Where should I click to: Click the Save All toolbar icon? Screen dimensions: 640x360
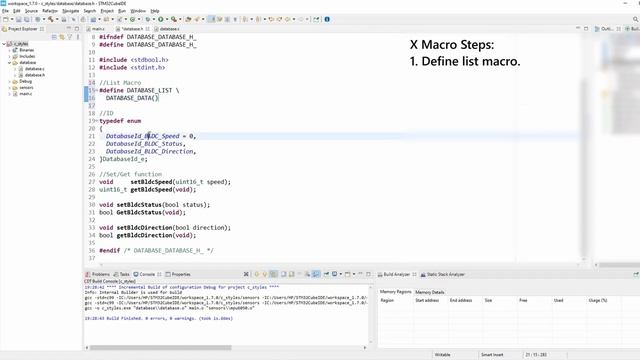pos(27,19)
